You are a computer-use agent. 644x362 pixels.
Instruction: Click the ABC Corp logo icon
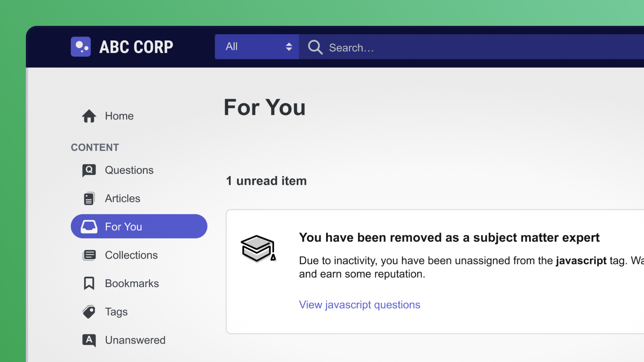81,47
